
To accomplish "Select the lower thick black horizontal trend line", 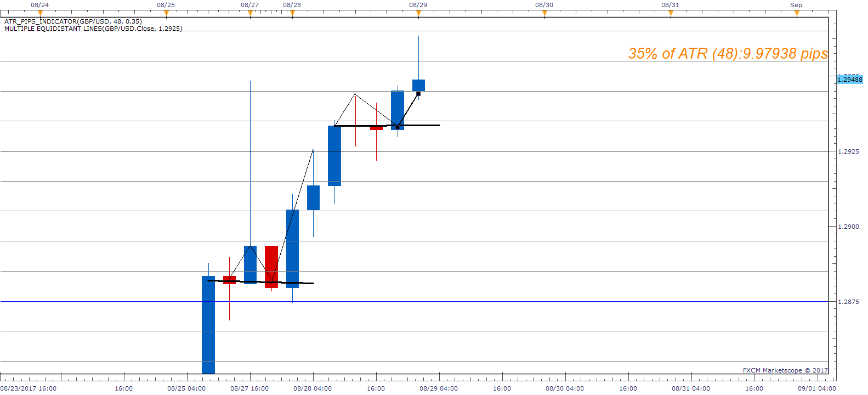I will point(260,282).
